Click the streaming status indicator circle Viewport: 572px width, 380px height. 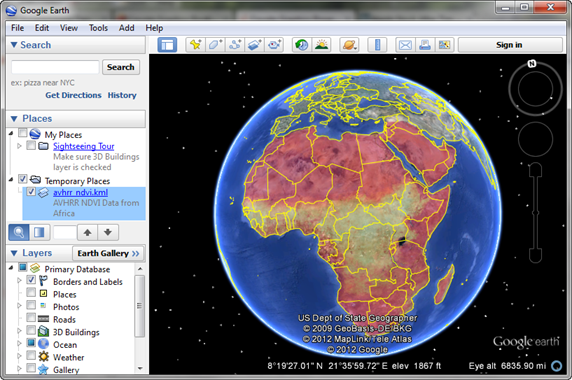[557, 365]
